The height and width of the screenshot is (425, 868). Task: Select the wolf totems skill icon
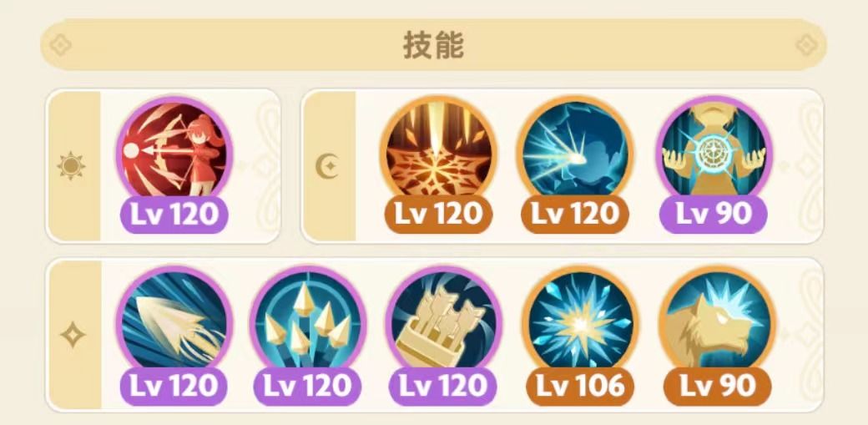pyautogui.click(x=444, y=324)
